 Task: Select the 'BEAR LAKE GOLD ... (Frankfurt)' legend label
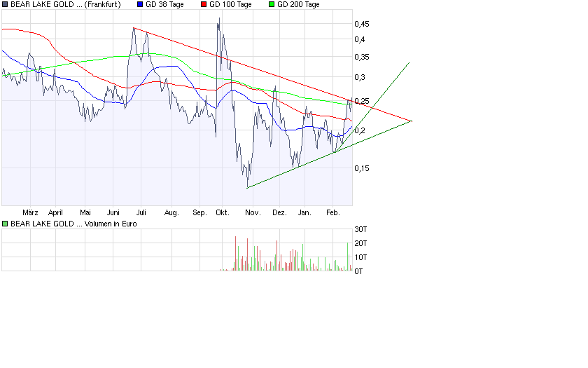point(66,4)
